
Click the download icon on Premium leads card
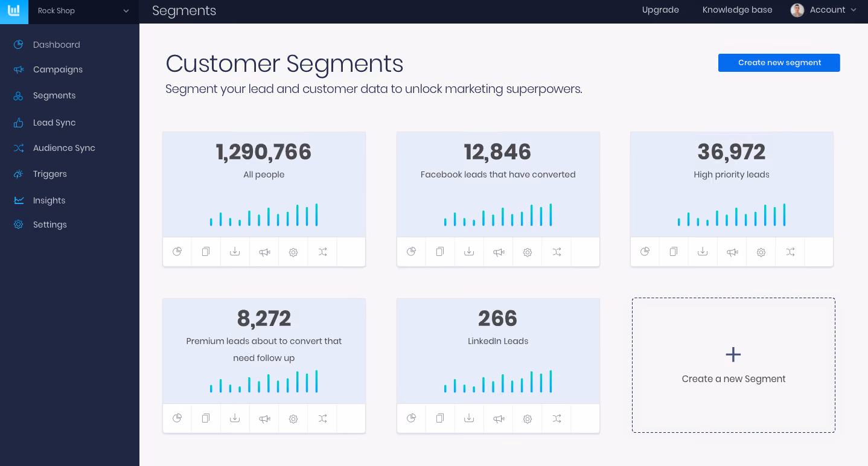tap(235, 418)
